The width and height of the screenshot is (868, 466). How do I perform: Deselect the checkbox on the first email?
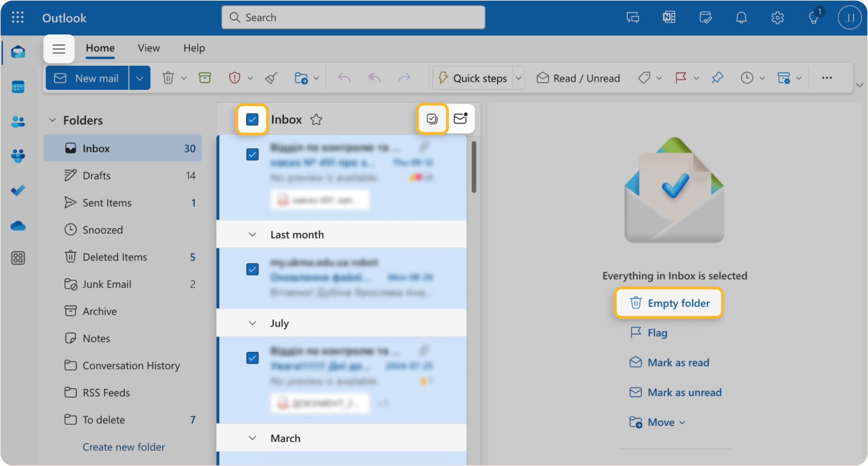(252, 155)
